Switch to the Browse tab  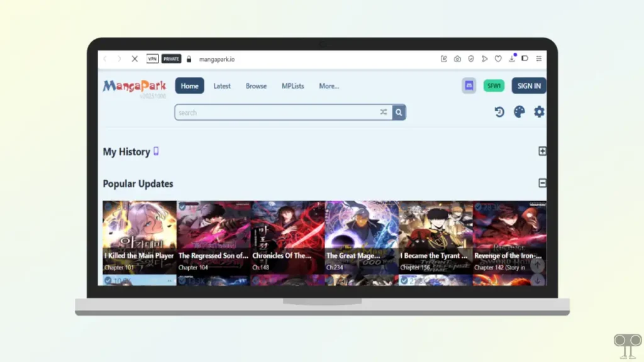click(x=256, y=85)
